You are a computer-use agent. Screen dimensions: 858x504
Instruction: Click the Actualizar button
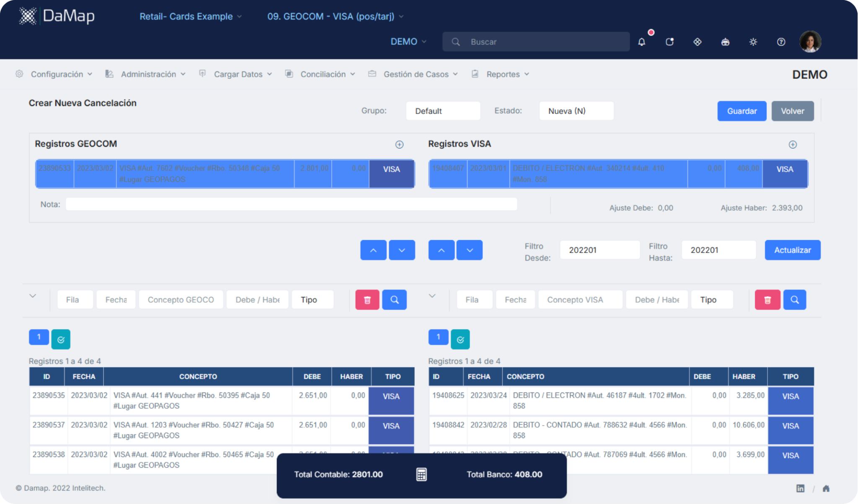click(792, 250)
